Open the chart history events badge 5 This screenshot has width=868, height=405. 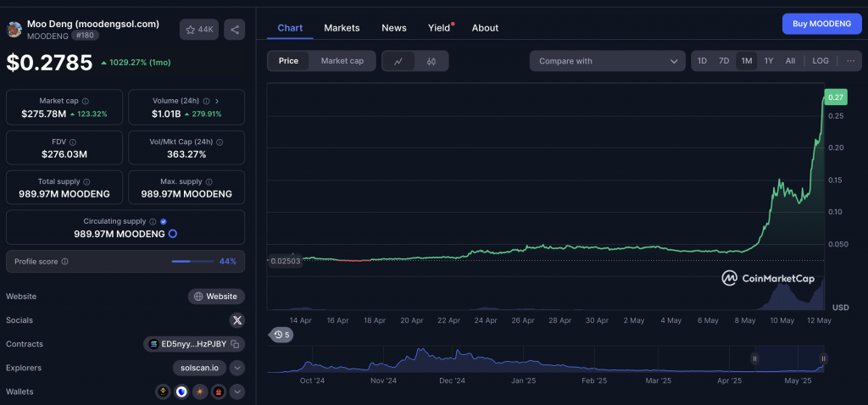click(281, 335)
